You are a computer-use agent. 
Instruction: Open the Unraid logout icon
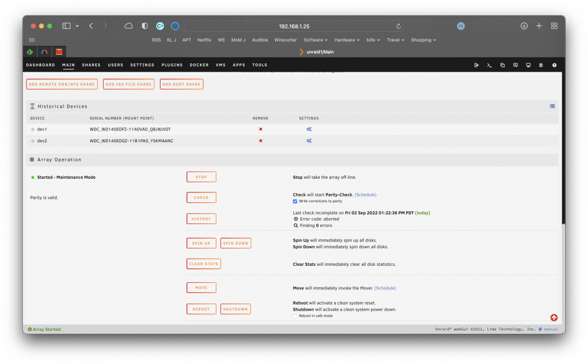pyautogui.click(x=476, y=65)
